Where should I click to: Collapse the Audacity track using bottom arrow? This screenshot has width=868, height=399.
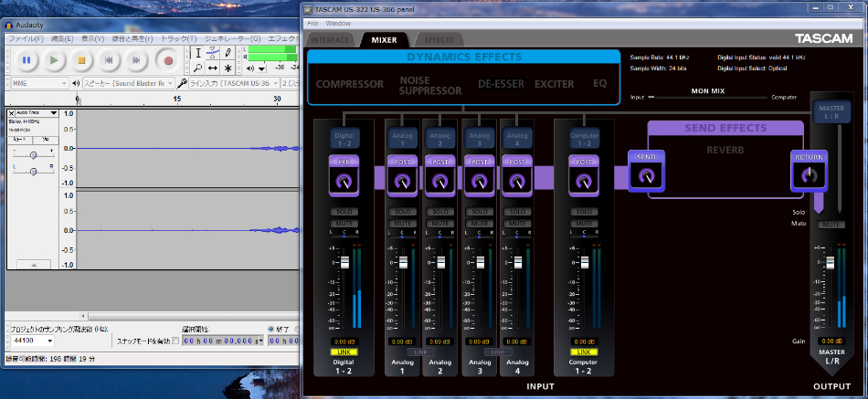(x=33, y=265)
